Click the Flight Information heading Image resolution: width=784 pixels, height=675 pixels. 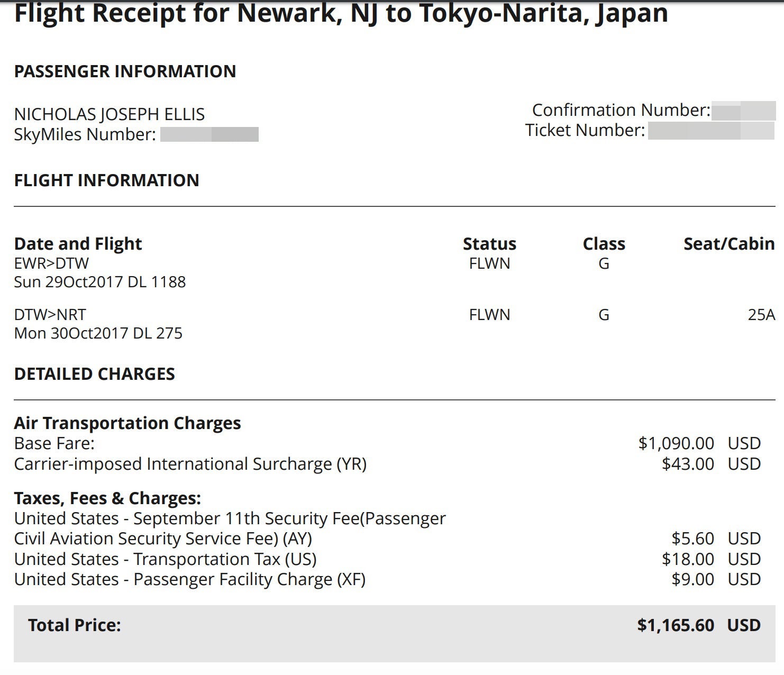point(106,180)
